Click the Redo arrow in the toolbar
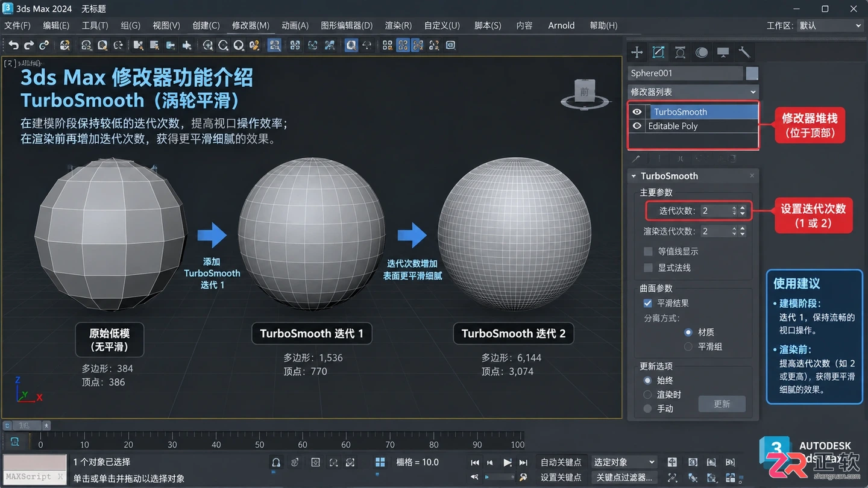Screen dimensions: 868x488 [28, 45]
